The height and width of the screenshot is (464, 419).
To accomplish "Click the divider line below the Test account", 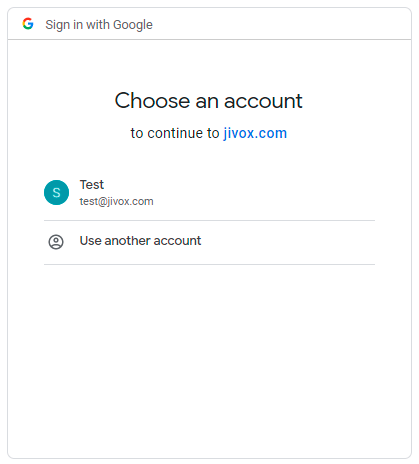I will 209,220.
